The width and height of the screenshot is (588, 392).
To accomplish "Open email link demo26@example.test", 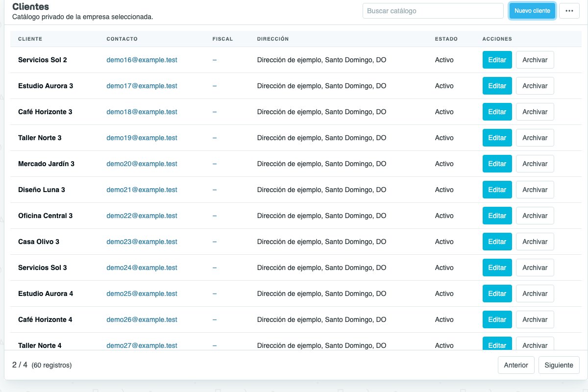I will click(142, 319).
